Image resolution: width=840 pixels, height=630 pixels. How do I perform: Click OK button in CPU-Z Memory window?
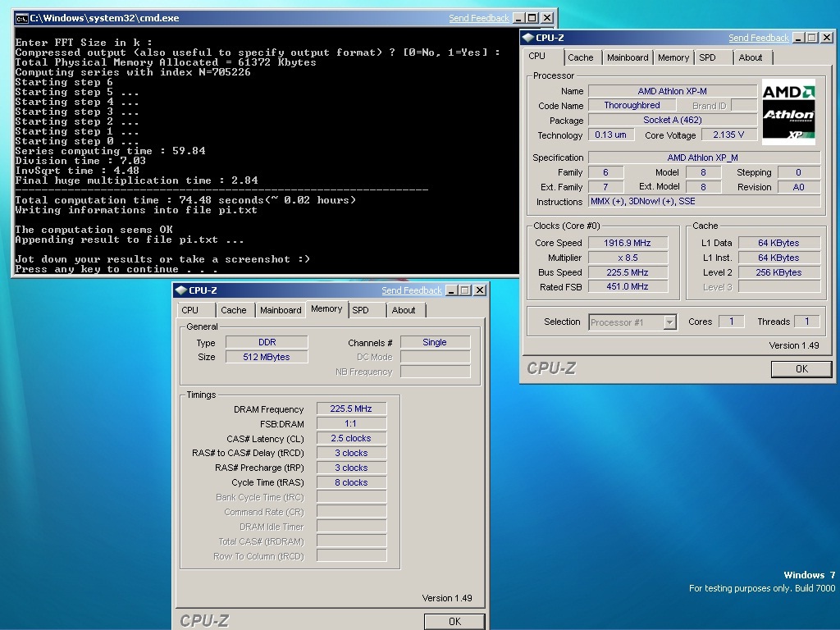[x=454, y=622]
